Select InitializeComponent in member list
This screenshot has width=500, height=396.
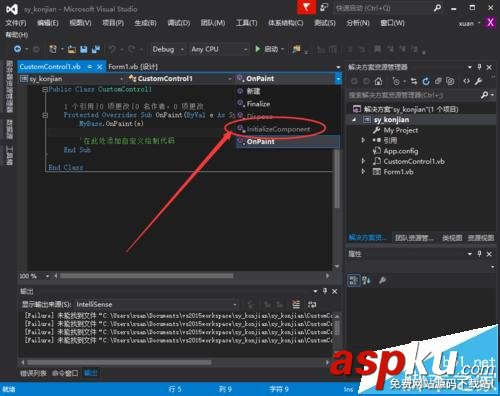click(278, 129)
